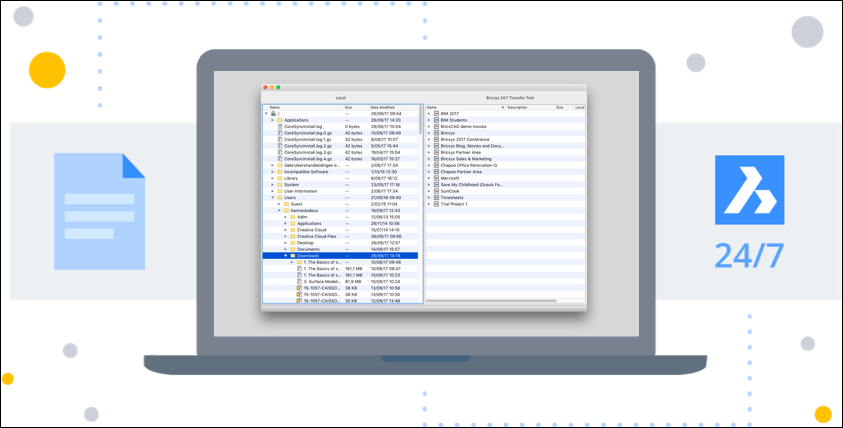Click the 21/09/16 09:40 date cell
843x428 pixels.
coord(385,197)
